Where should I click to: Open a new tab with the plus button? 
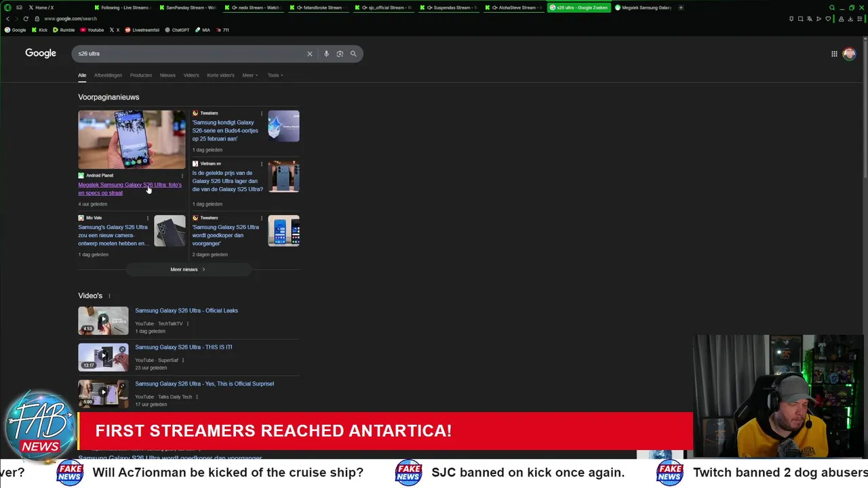[681, 7]
